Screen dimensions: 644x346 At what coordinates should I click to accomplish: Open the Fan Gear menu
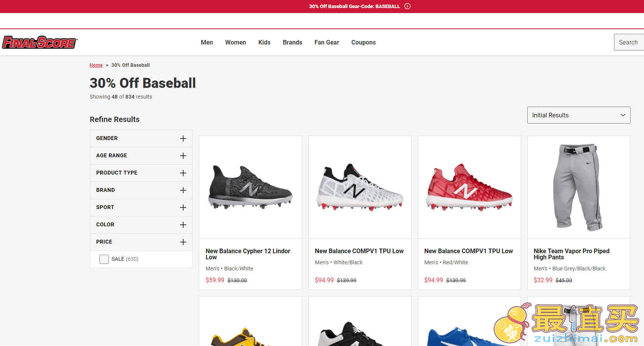327,42
